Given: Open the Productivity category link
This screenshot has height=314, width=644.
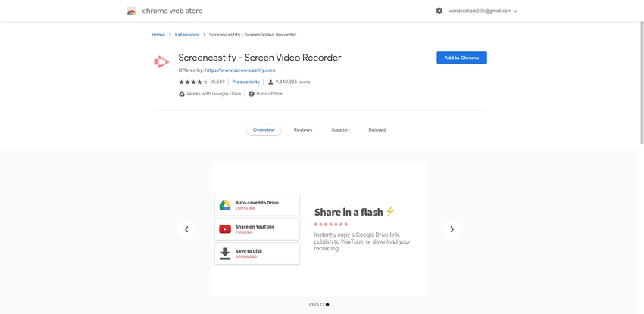Looking at the screenshot, I should [245, 82].
